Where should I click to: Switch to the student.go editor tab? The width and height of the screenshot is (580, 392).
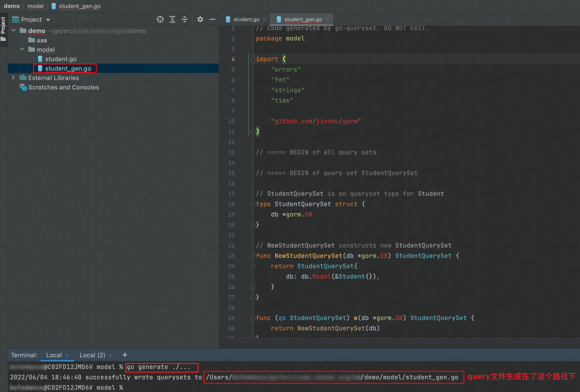pos(246,19)
